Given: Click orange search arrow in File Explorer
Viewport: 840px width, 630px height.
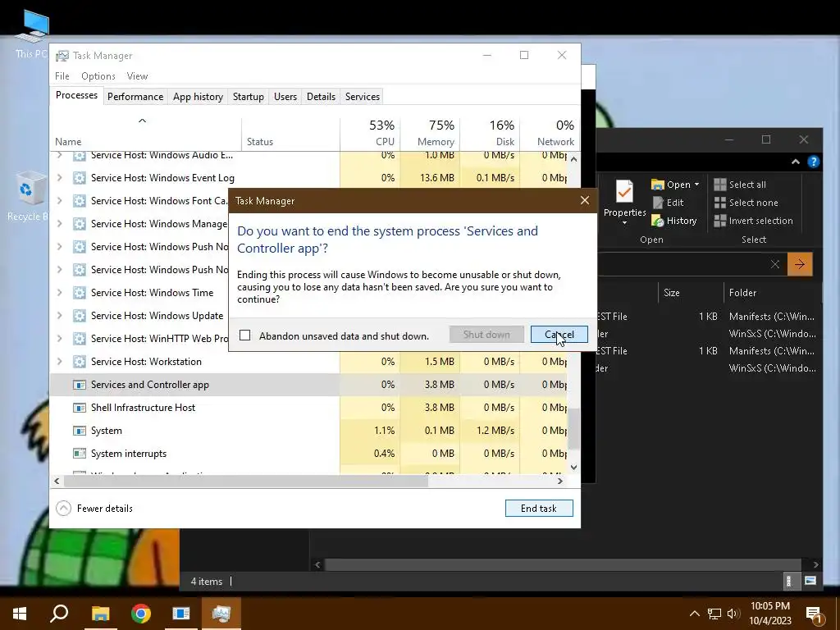Looking at the screenshot, I should (x=800, y=264).
